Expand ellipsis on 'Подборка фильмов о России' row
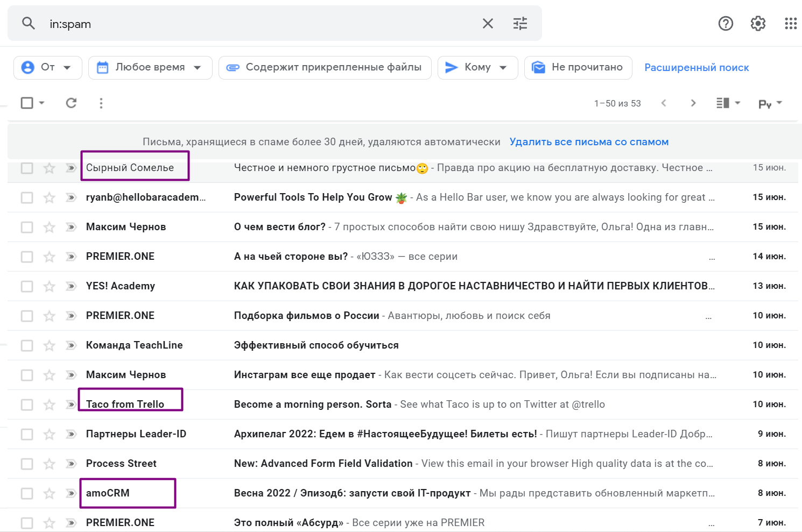 point(708,318)
